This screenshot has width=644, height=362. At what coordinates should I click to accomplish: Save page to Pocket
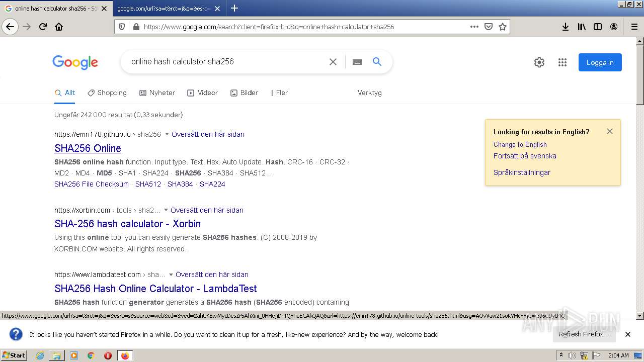(x=489, y=27)
